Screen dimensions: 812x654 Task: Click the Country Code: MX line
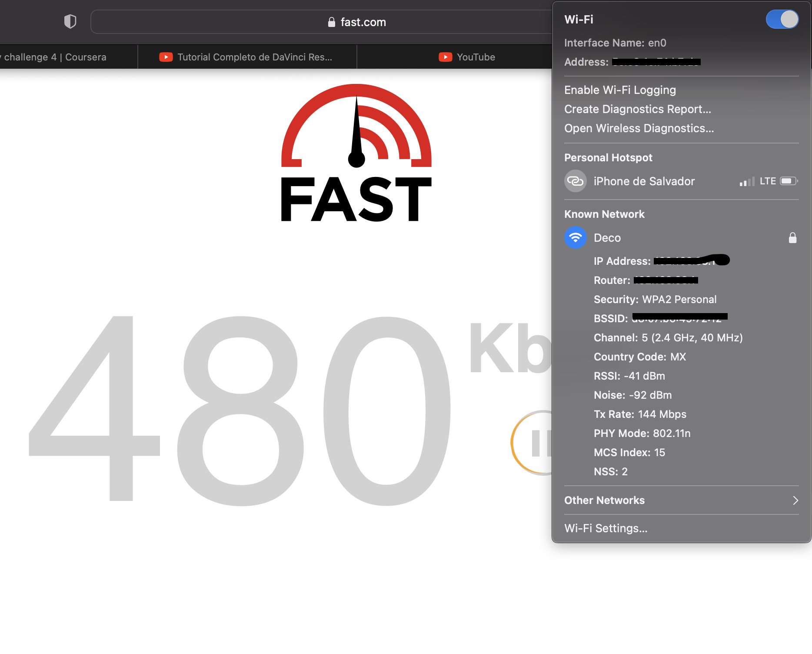(640, 357)
